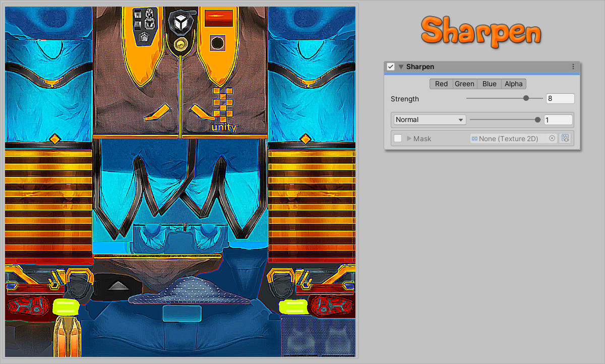Open the mask texture object picker
The image size is (605, 364).
pyautogui.click(x=552, y=138)
